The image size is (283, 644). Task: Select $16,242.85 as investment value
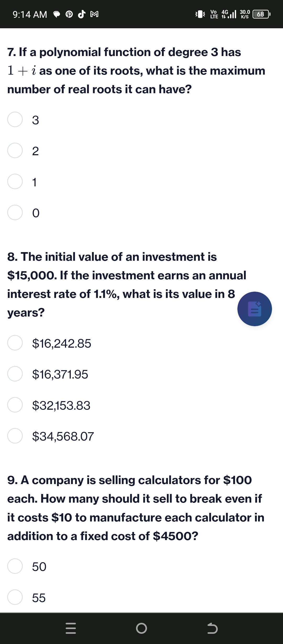pos(15,343)
